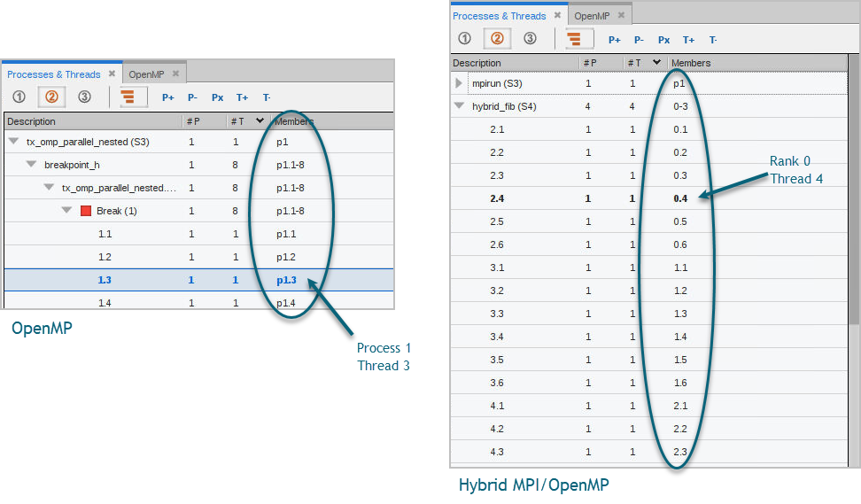Select view level 1 in left panel
This screenshot has height=504, width=861.
[19, 97]
